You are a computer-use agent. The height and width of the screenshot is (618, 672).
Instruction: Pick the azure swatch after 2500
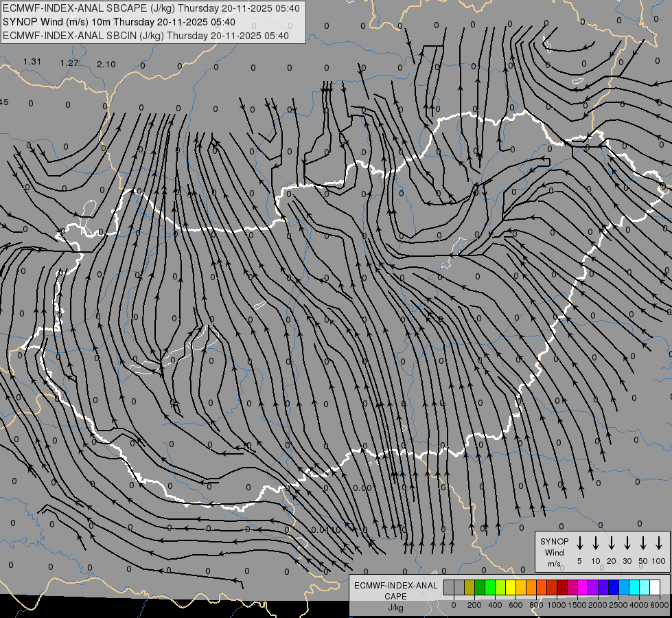pos(623,587)
